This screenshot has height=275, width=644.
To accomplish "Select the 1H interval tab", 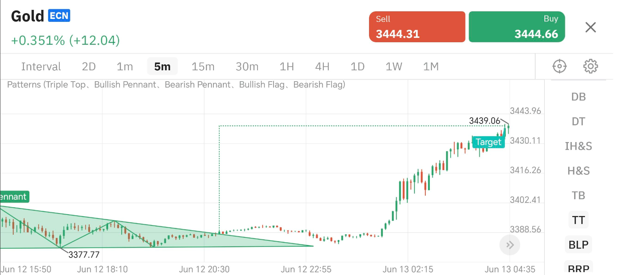I will click(x=287, y=67).
